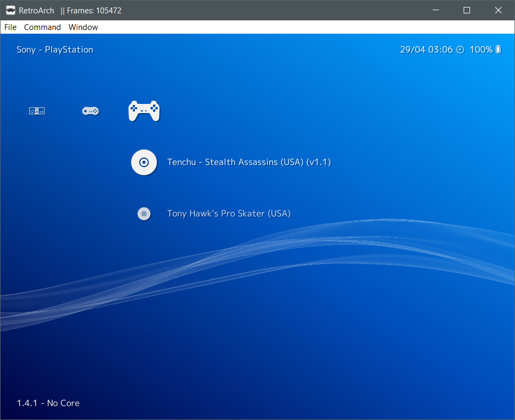Open the Window menu
Screen dimensions: 515x420
click(83, 27)
